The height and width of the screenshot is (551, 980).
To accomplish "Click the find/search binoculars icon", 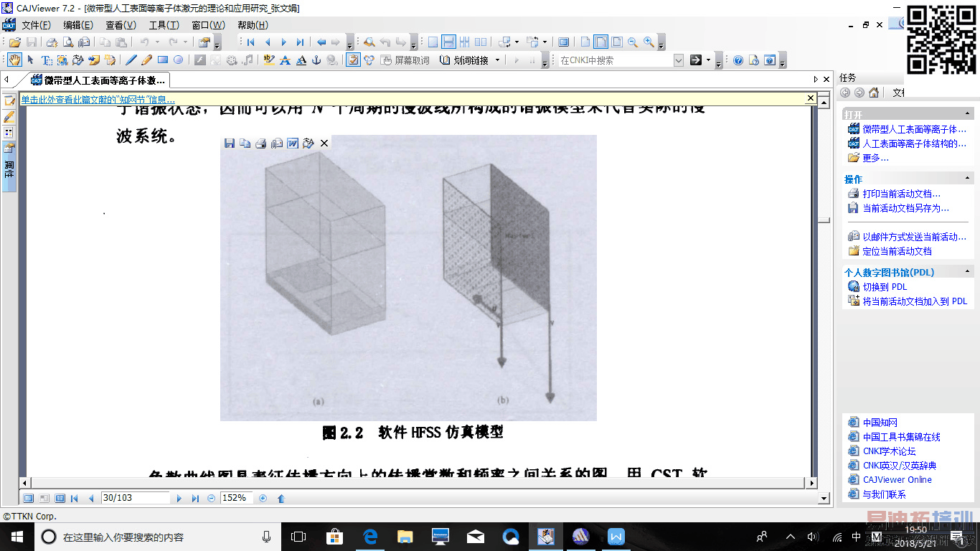I will tap(369, 42).
